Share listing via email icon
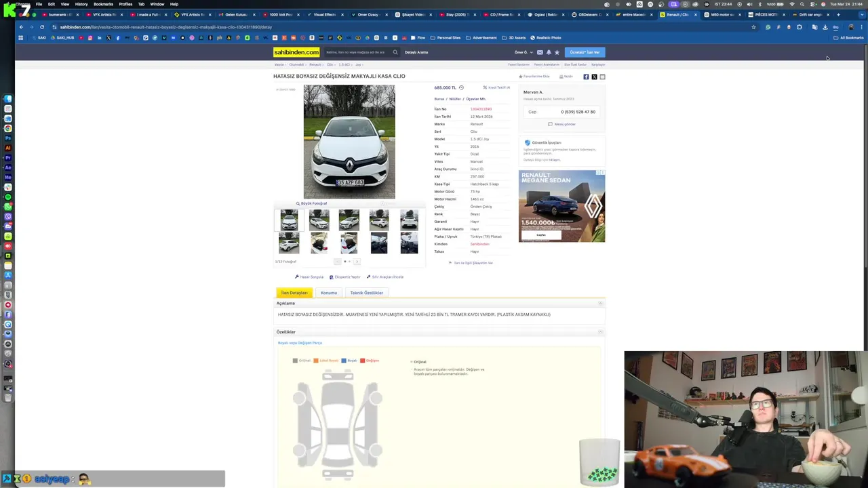 pos(602,77)
